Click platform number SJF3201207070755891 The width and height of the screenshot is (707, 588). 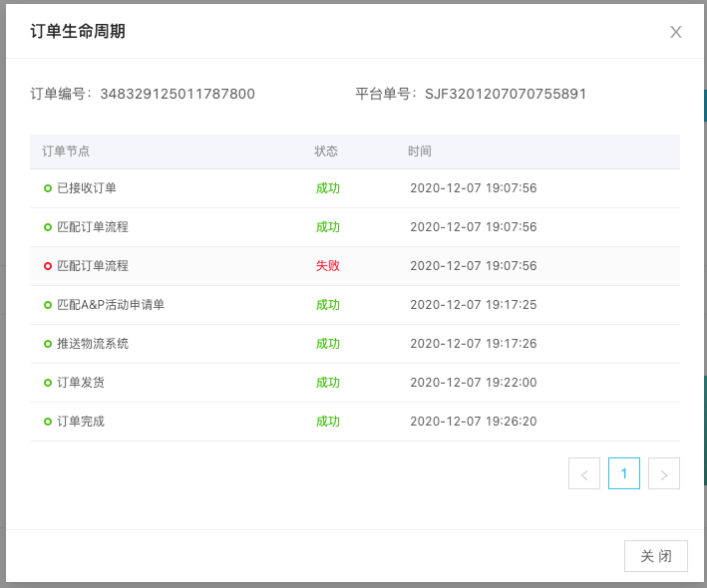tap(506, 94)
